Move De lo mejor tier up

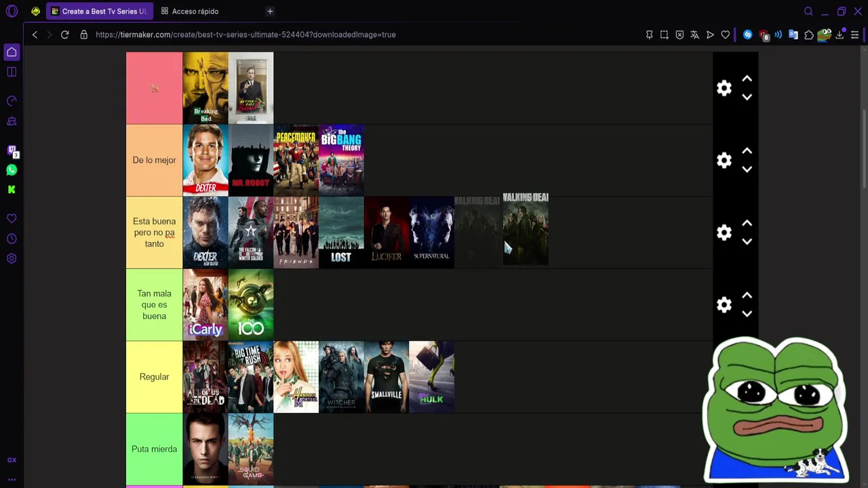747,151
